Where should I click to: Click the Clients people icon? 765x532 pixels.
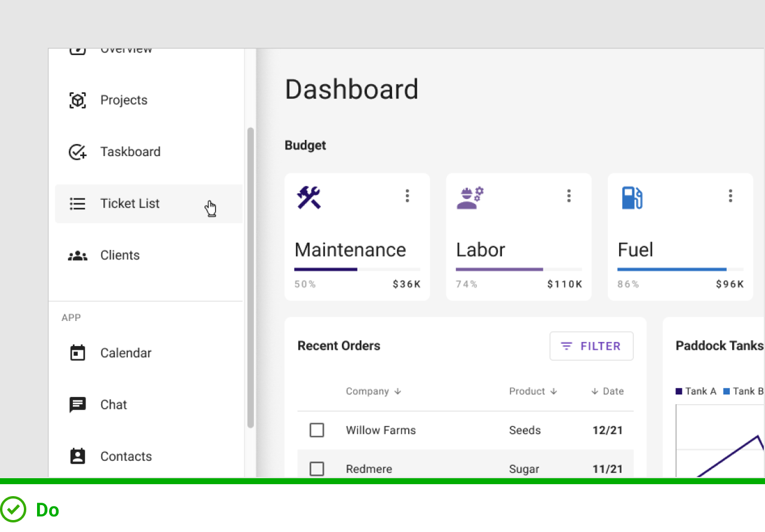78,256
